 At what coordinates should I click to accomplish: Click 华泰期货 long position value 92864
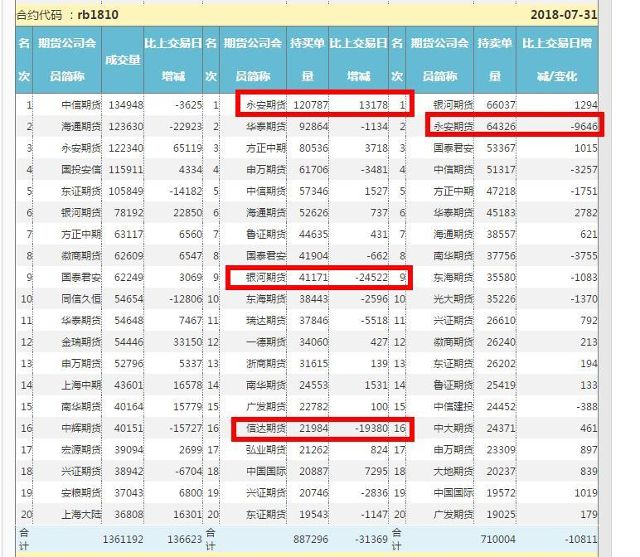pos(313,127)
